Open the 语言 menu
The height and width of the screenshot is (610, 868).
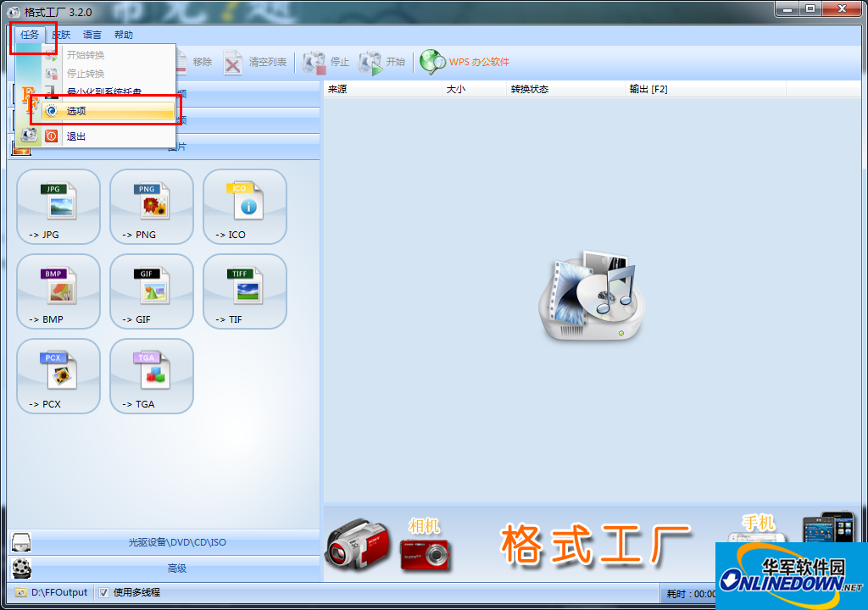92,35
